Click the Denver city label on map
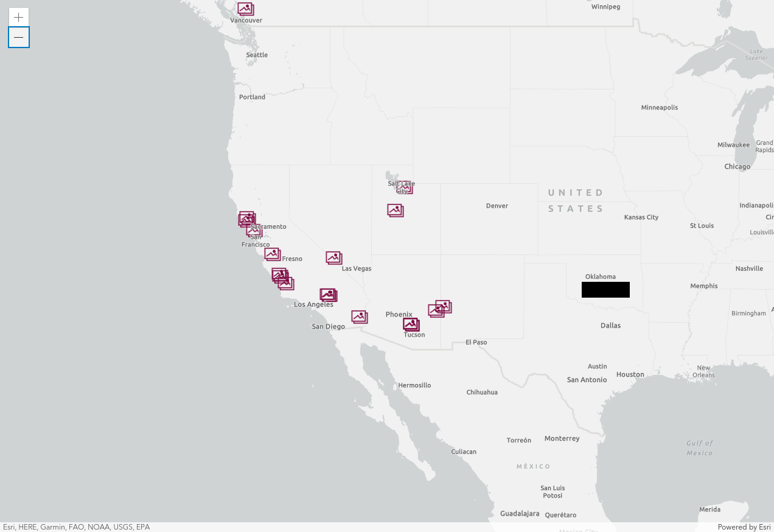 (x=497, y=206)
